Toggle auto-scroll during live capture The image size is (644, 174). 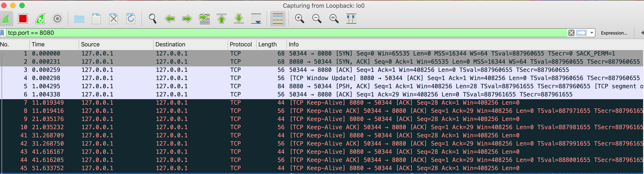[256, 19]
